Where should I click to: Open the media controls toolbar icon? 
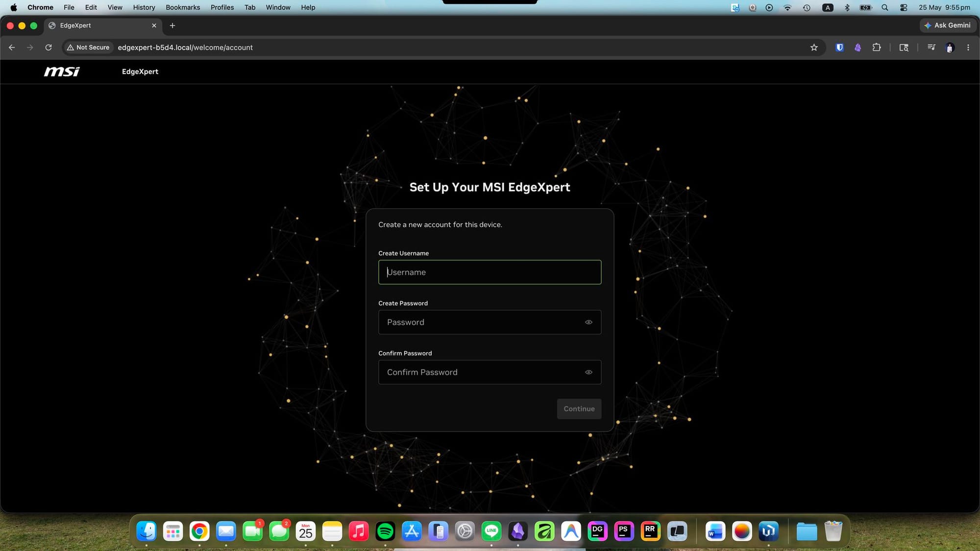[x=931, y=48]
